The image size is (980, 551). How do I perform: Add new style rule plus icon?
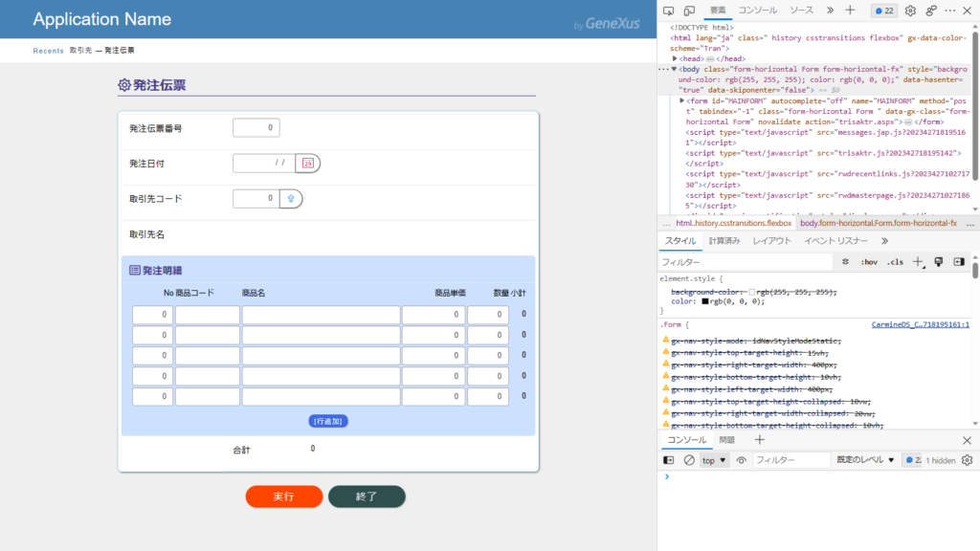point(918,262)
